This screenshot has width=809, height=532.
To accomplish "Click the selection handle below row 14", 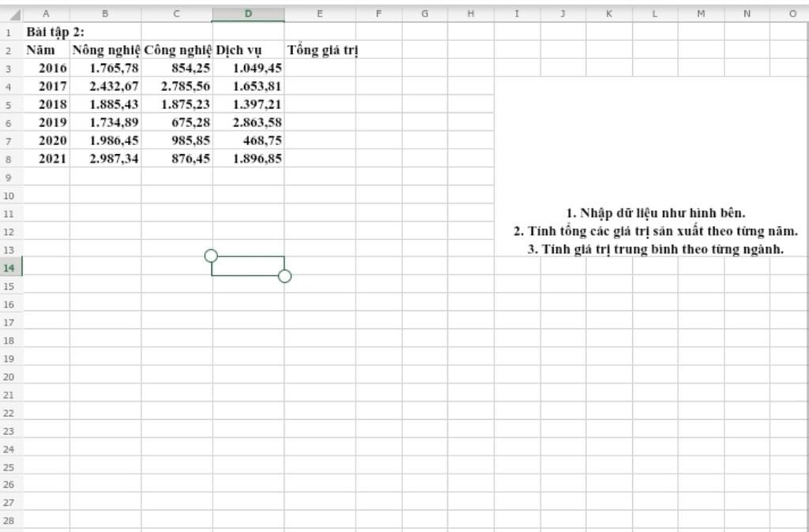I will pyautogui.click(x=284, y=276).
